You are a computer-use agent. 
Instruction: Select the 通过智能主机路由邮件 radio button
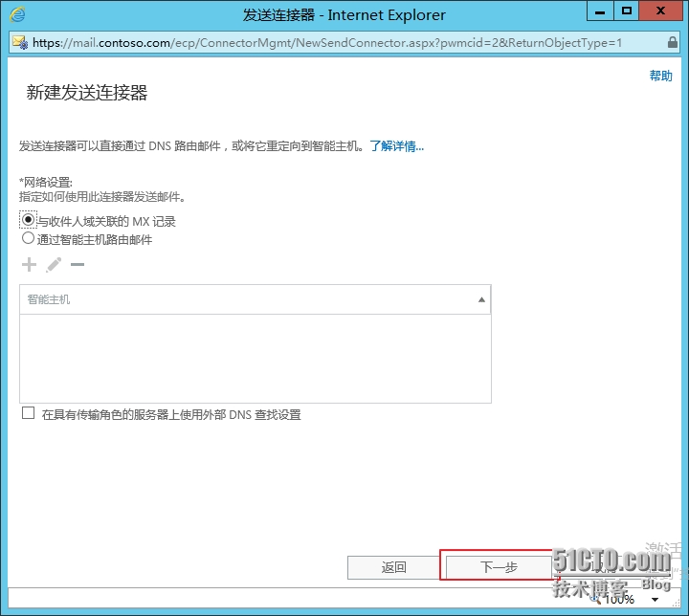coord(29,239)
